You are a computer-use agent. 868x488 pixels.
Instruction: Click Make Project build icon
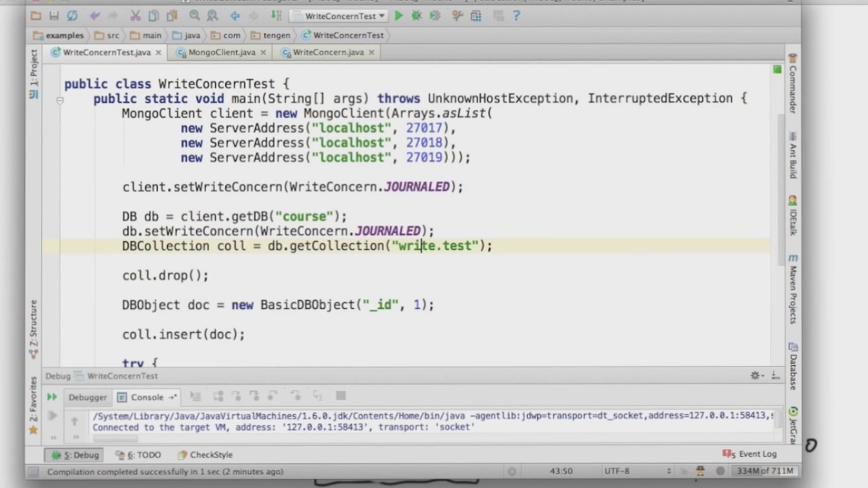tap(276, 16)
